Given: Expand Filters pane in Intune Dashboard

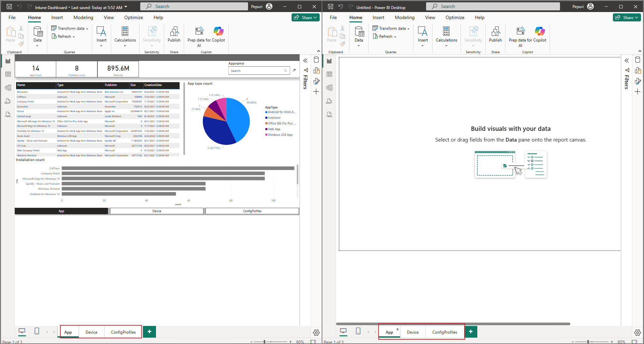Looking at the screenshot, I should pyautogui.click(x=305, y=61).
